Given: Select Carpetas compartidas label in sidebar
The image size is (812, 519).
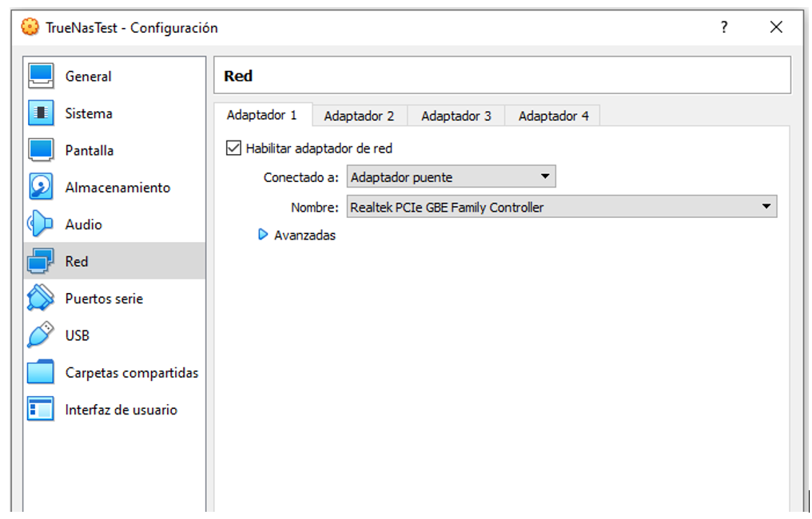Looking at the screenshot, I should click(132, 373).
